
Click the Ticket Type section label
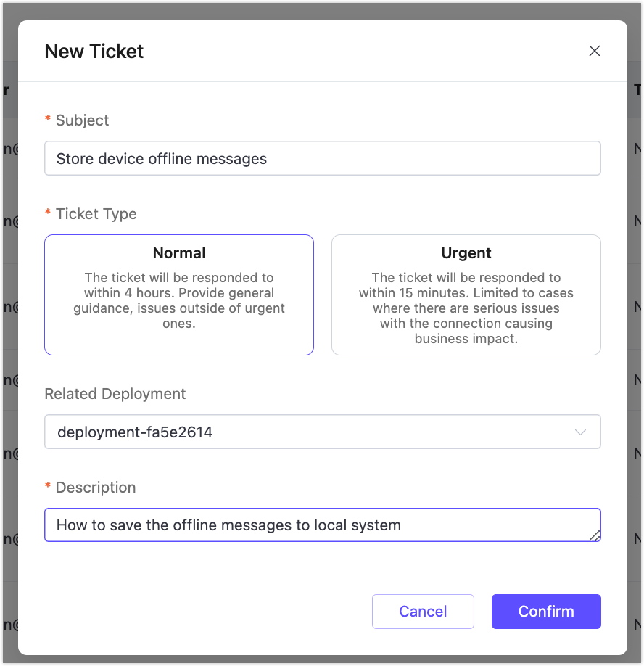96,213
